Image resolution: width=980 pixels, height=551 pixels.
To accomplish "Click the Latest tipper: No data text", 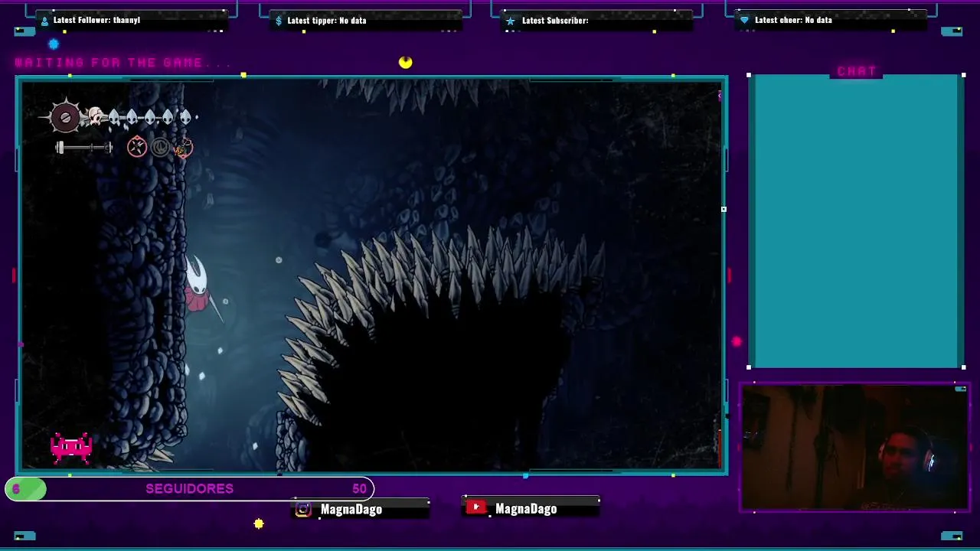I will pyautogui.click(x=327, y=21).
